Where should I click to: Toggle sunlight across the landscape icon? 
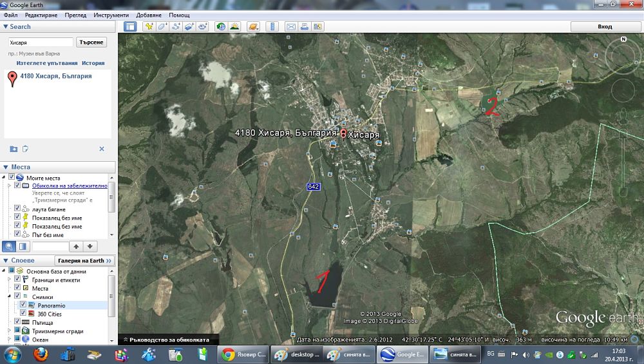tap(234, 26)
